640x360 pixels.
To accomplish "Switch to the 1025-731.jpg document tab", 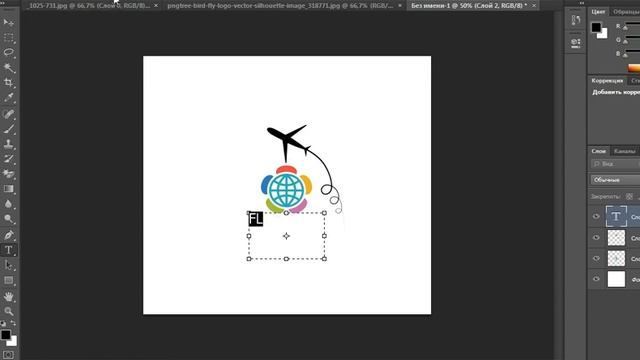I will coord(89,6).
